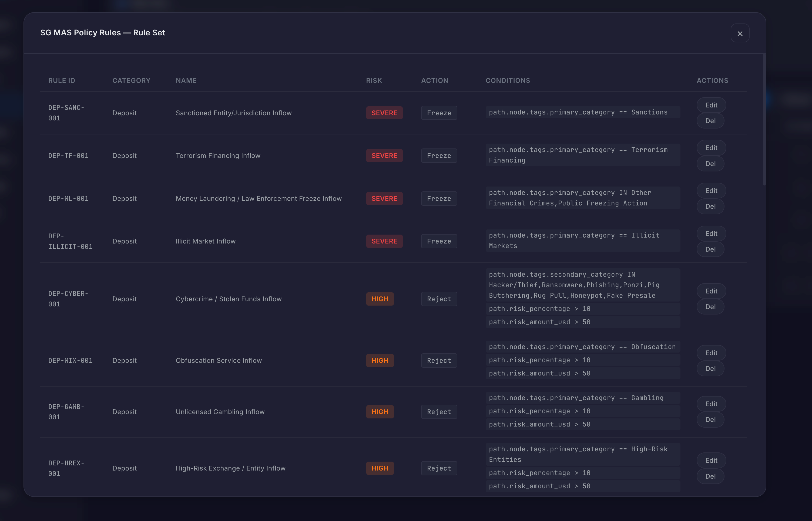
Task: Delete the DEP-MIX-001 rule
Action: (710, 369)
